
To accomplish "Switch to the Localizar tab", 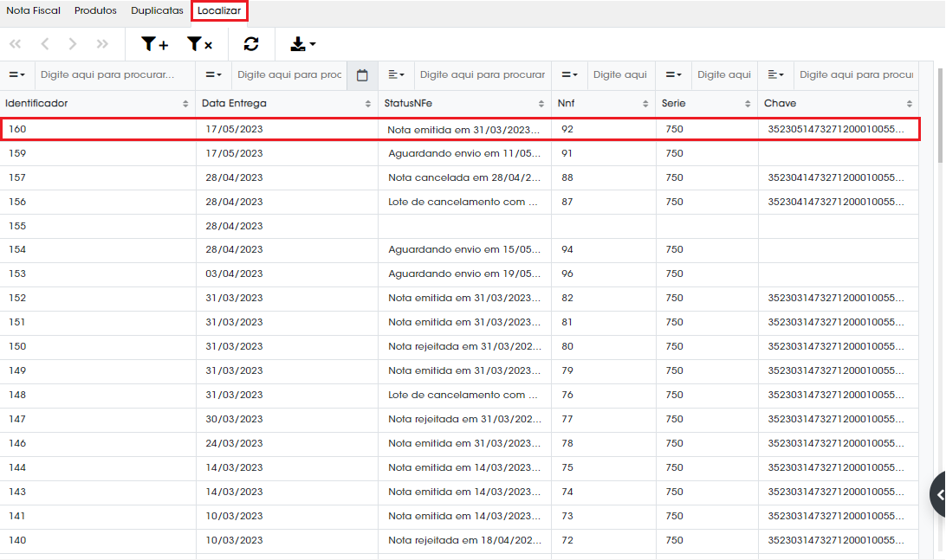I will [x=219, y=11].
